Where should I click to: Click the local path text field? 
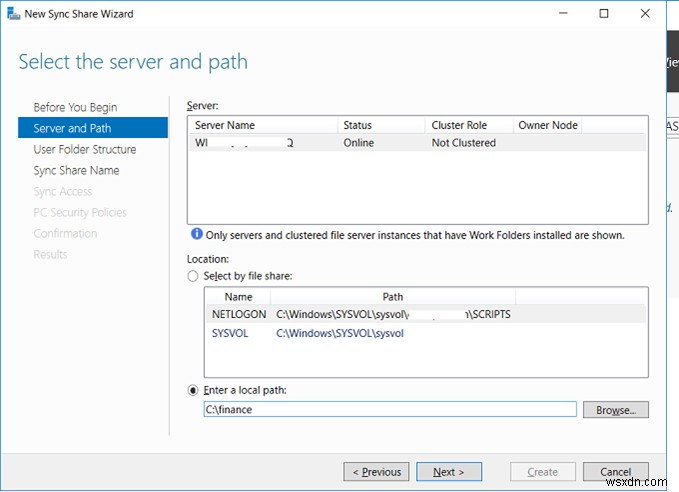pos(390,409)
